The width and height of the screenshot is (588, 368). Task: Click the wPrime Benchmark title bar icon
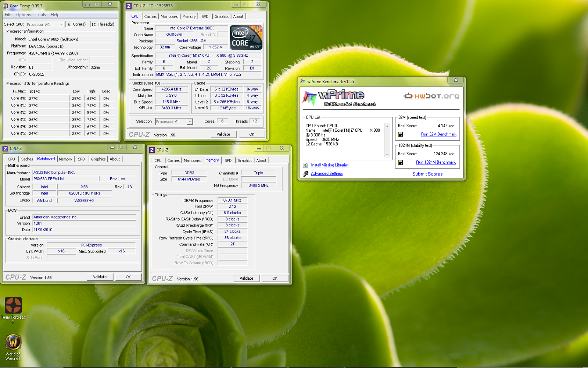point(303,81)
